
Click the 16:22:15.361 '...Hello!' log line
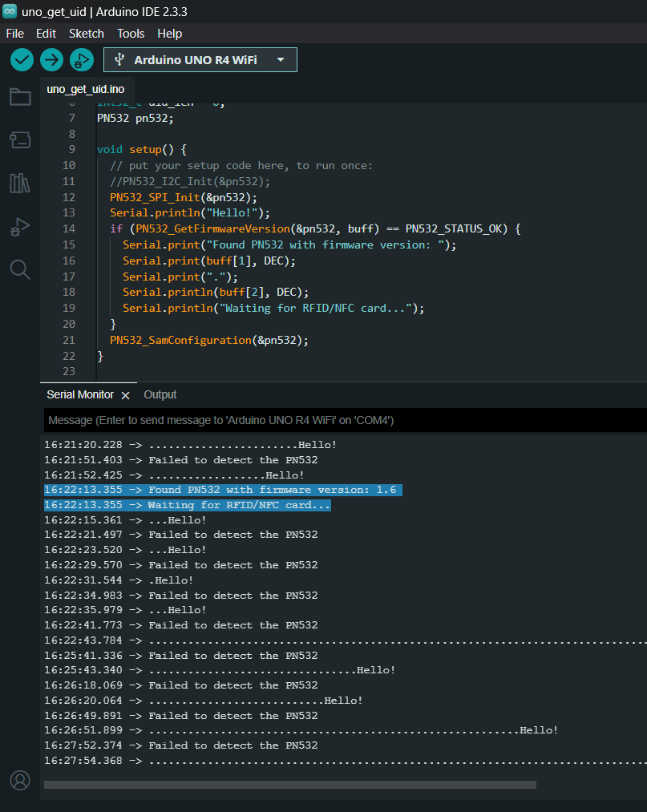coord(125,520)
